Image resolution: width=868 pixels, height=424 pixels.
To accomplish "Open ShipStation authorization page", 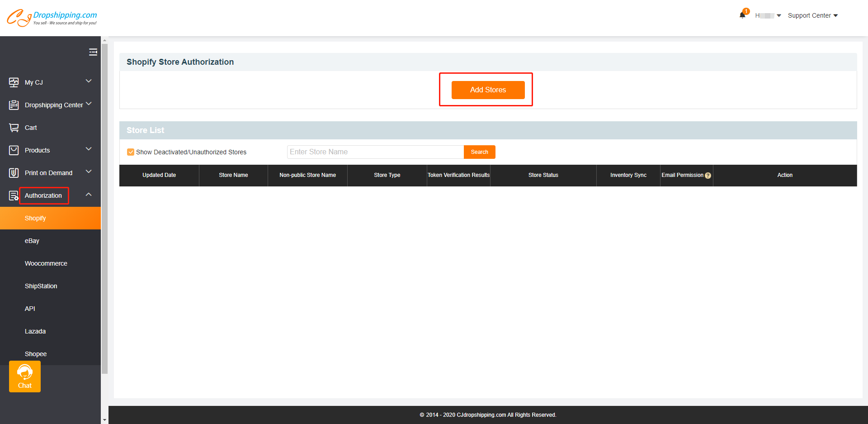I will 41,286.
